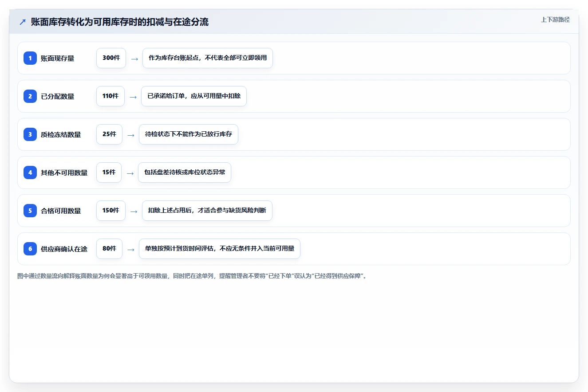The width and height of the screenshot is (588, 392).
Task: Open the note 包括盘差待核或库位状态异常
Action: click(185, 172)
